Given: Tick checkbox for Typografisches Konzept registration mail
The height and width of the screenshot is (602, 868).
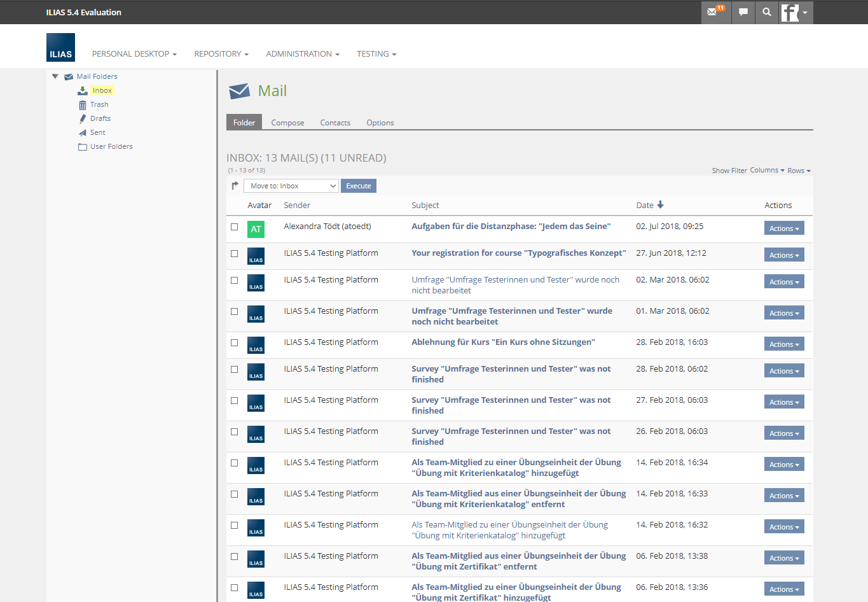Looking at the screenshot, I should pyautogui.click(x=235, y=254).
